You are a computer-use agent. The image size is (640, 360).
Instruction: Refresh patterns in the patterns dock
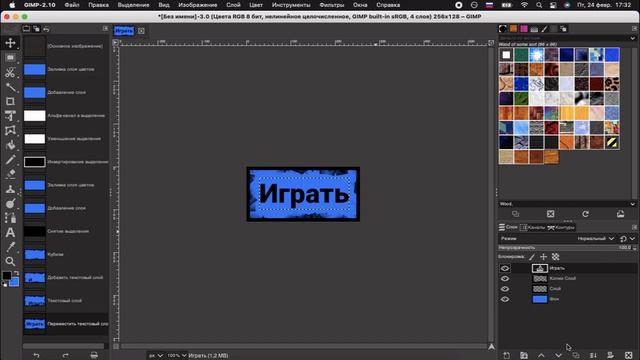(585, 214)
